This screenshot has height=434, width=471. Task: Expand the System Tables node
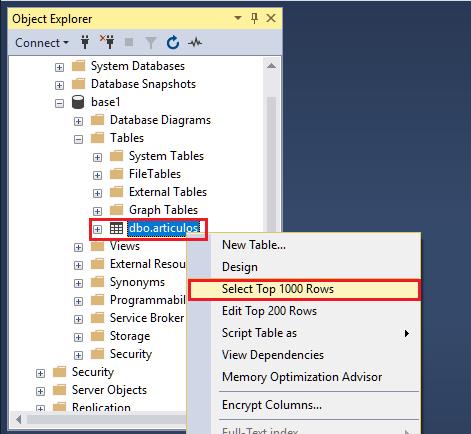click(97, 157)
